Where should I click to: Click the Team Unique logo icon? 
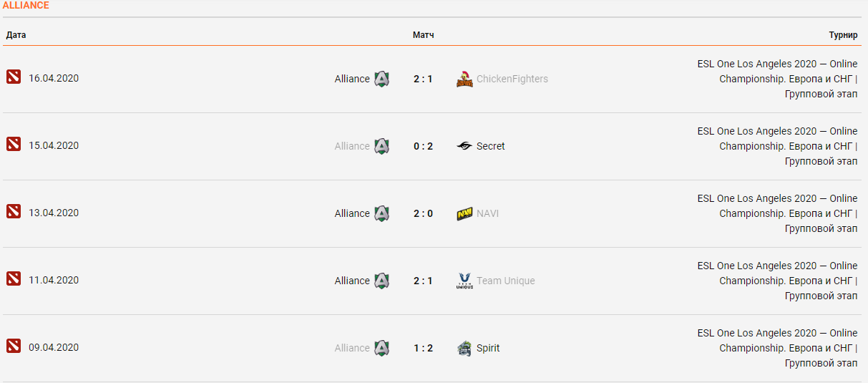pos(464,281)
